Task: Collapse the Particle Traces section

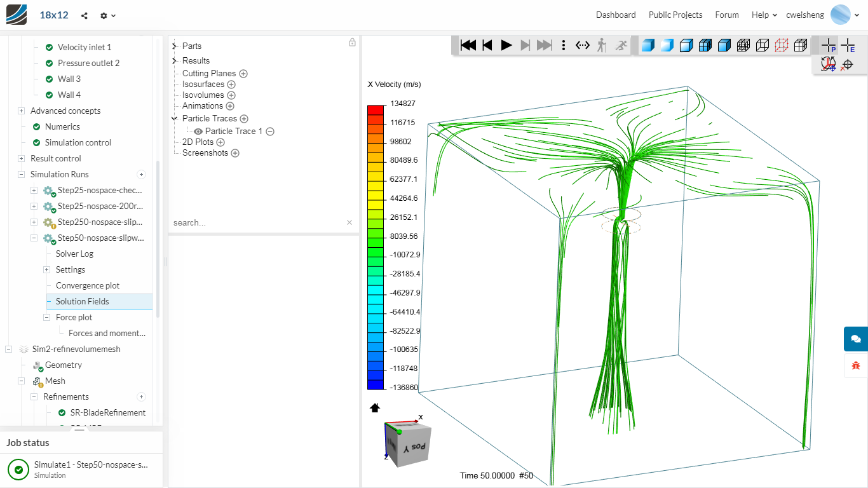Action: pyautogui.click(x=174, y=119)
